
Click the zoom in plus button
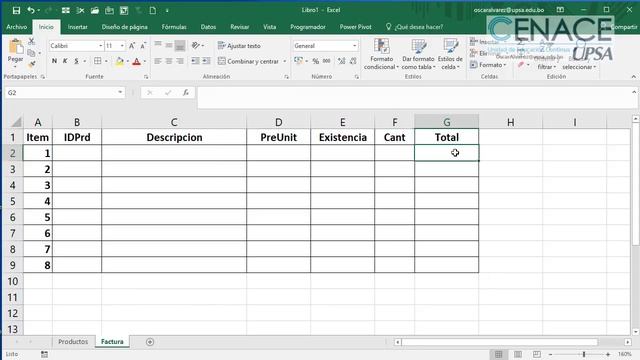pos(608,354)
